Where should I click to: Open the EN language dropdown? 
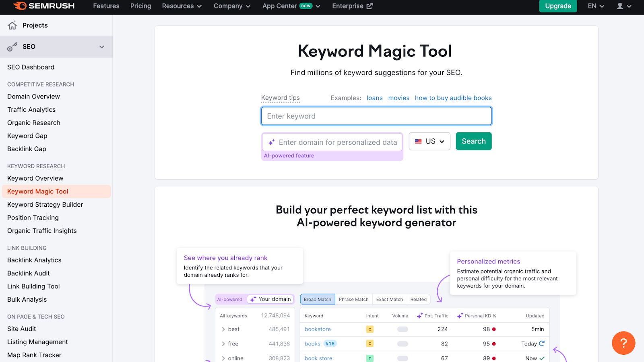click(596, 6)
